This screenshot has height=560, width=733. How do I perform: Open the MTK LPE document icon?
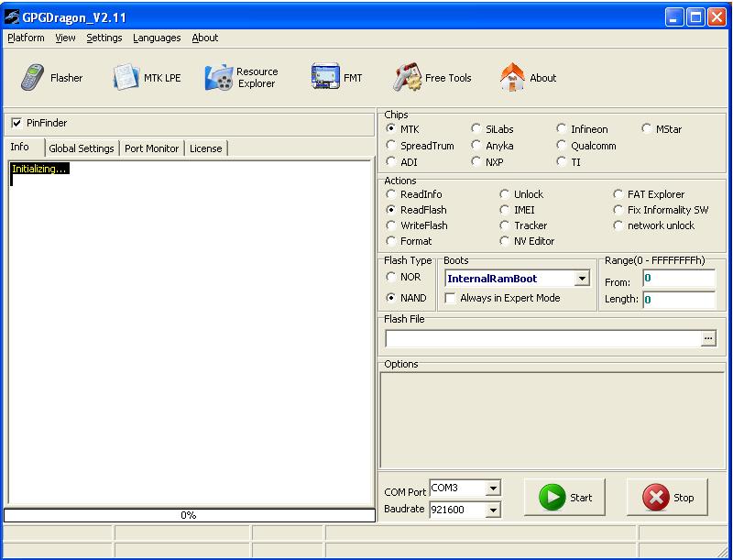tap(126, 77)
